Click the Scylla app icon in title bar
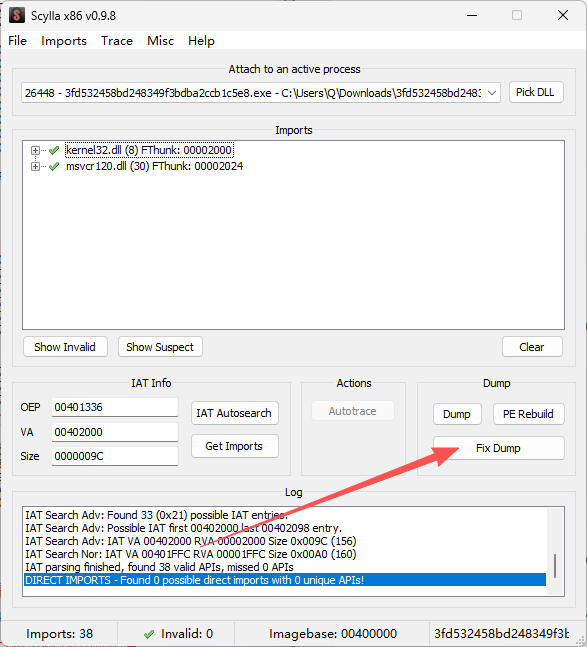This screenshot has width=587, height=647. click(x=17, y=16)
